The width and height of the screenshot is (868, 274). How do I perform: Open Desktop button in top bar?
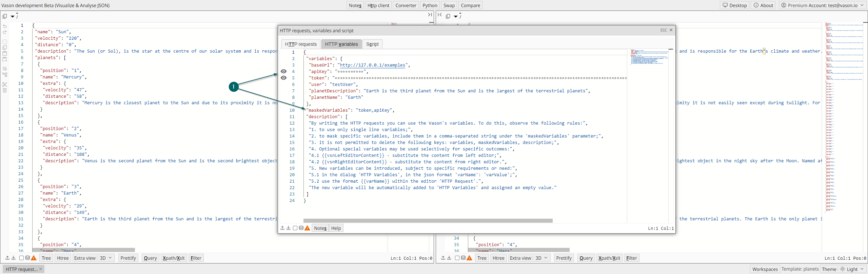click(x=735, y=5)
